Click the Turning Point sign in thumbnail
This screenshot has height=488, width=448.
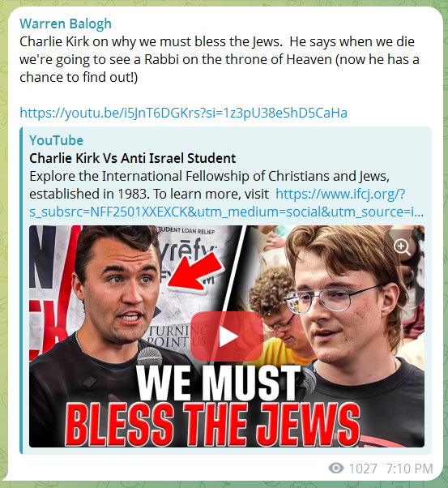click(178, 336)
